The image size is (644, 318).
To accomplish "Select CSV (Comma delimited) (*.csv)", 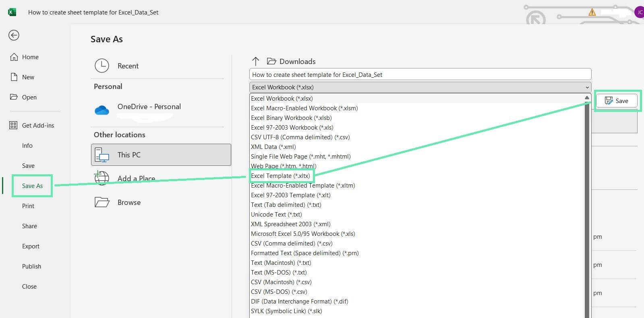I will tap(292, 244).
